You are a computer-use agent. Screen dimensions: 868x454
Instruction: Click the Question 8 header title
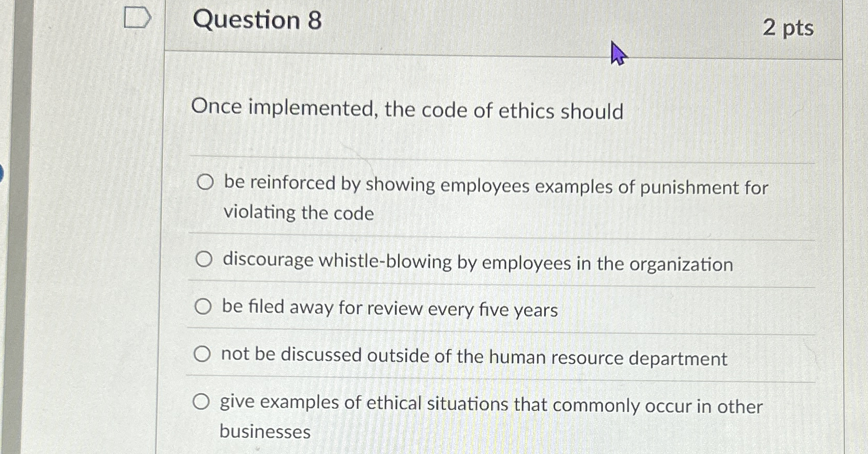(x=258, y=21)
